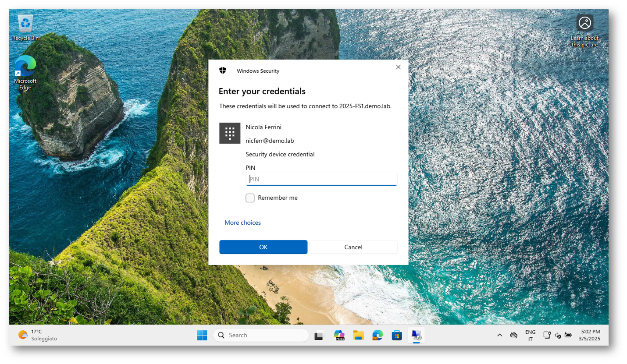The height and width of the screenshot is (364, 627).
Task: Open network status tray icon
Action: coord(547,335)
